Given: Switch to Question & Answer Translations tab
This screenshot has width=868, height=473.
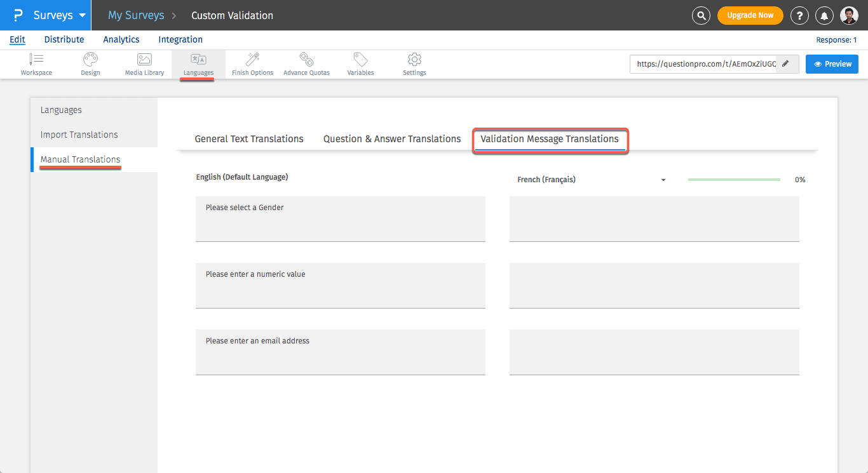Looking at the screenshot, I should point(392,139).
